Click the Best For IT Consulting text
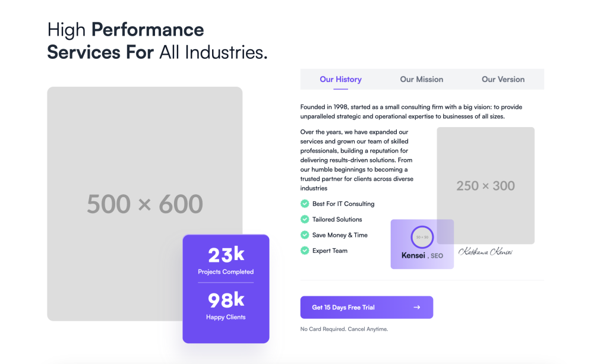 click(343, 204)
